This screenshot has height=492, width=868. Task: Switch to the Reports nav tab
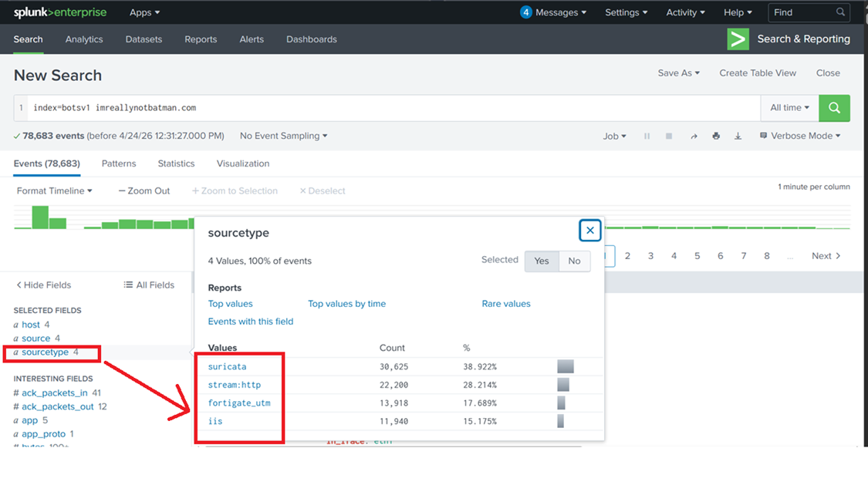pos(201,39)
